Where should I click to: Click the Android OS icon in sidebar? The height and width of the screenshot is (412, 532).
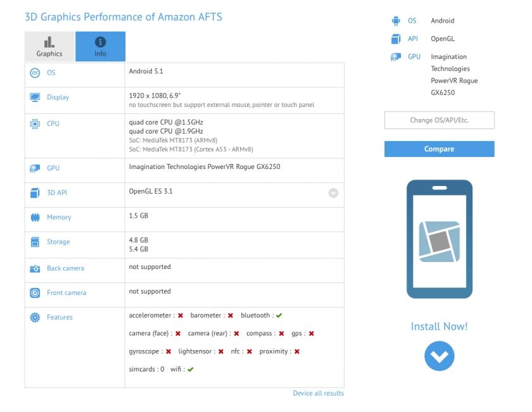click(396, 21)
